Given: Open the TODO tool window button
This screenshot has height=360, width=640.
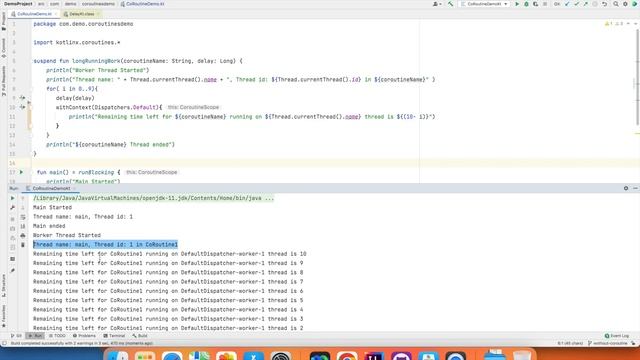Looking at the screenshot, I should pyautogui.click(x=57, y=336).
